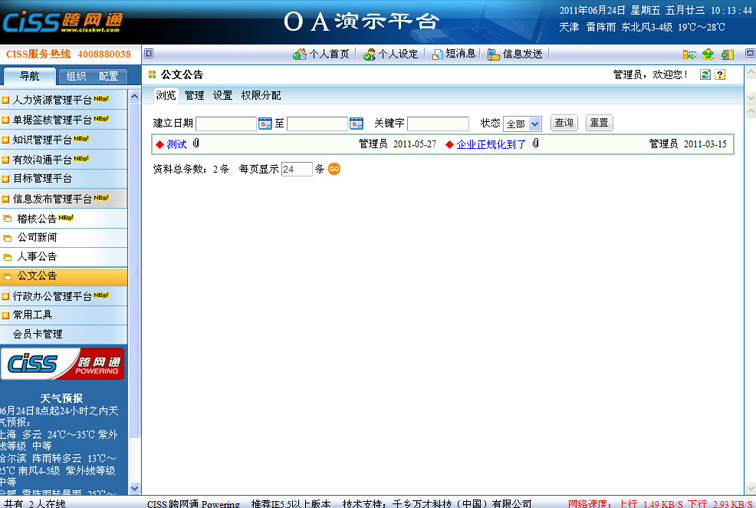Click the orange GO page-size icon
Viewport: 756px width, 508px height.
[x=335, y=169]
